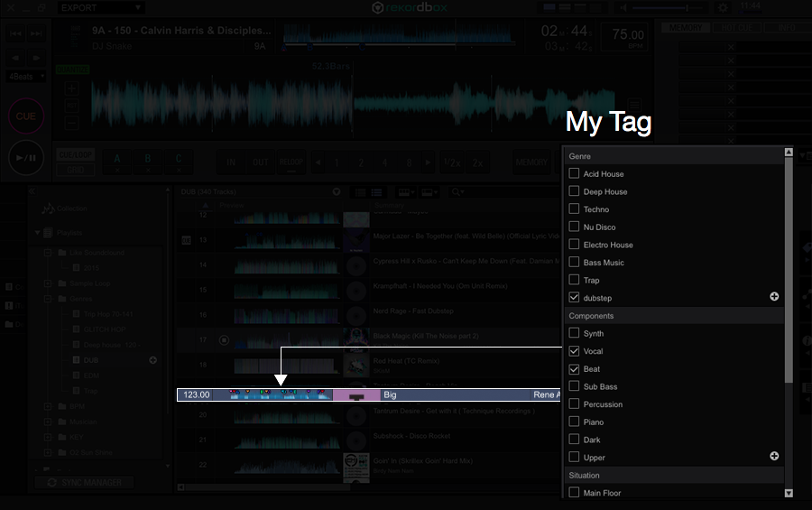Viewport: 812px width, 510px height.
Task: Collapse the tree view with double-arrow icon
Action: click(32, 191)
